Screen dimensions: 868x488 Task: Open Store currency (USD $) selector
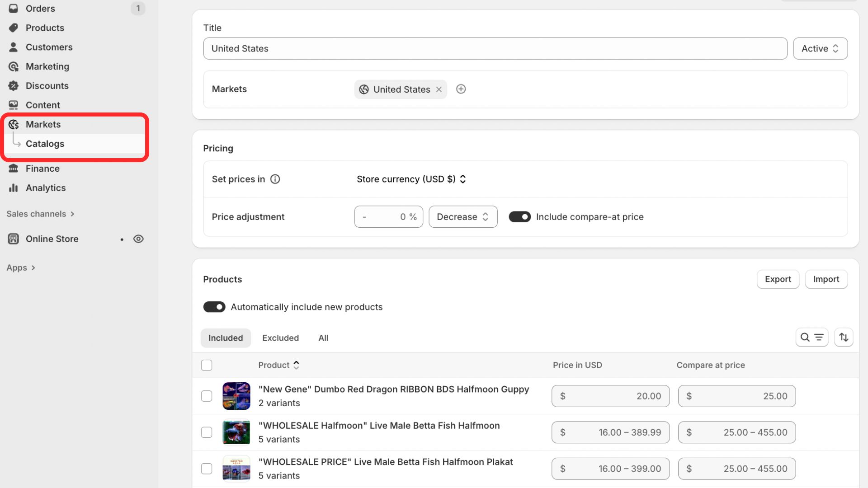tap(410, 179)
